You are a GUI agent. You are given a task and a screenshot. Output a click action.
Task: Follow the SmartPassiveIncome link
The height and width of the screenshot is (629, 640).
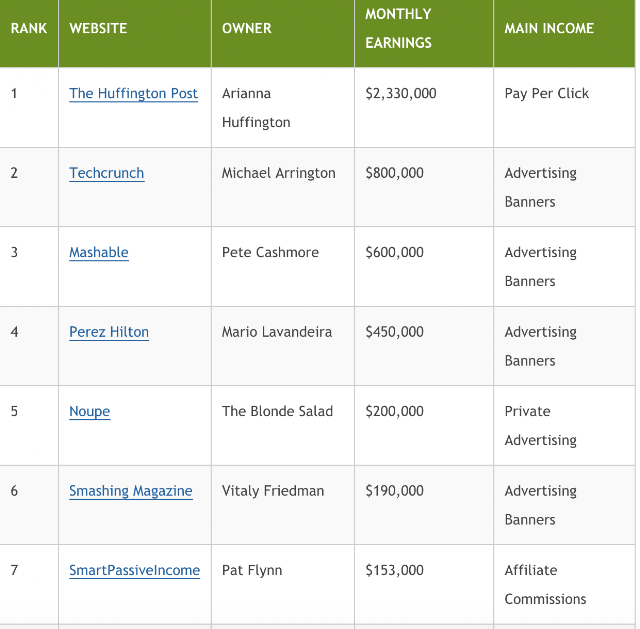[x=134, y=570]
